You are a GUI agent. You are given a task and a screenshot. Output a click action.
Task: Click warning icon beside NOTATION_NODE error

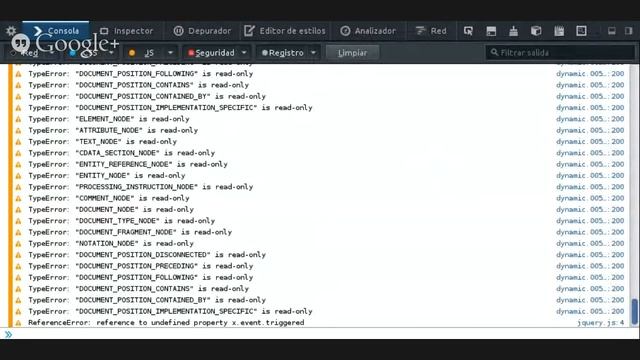click(18, 244)
